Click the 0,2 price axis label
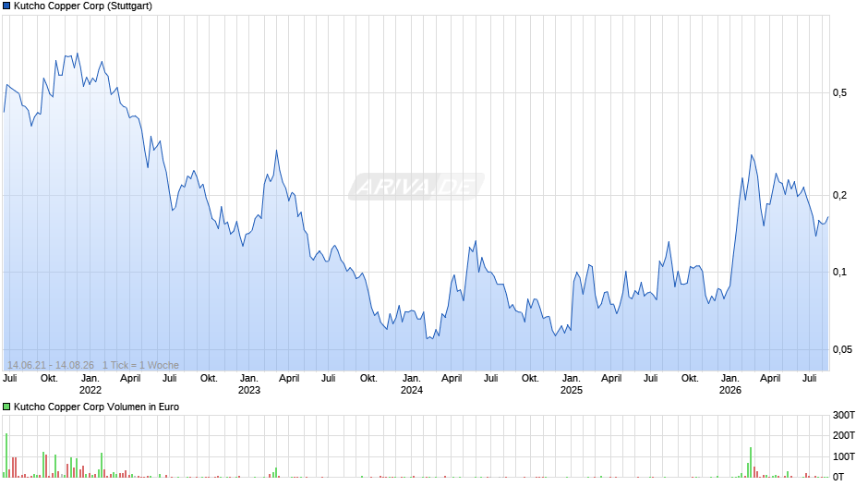This screenshot has width=868, height=486. (x=839, y=195)
